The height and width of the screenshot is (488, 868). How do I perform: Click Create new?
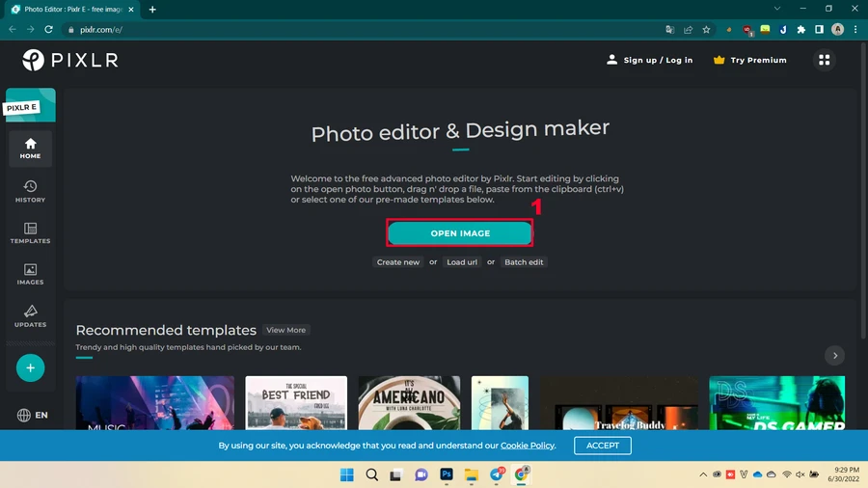398,262
